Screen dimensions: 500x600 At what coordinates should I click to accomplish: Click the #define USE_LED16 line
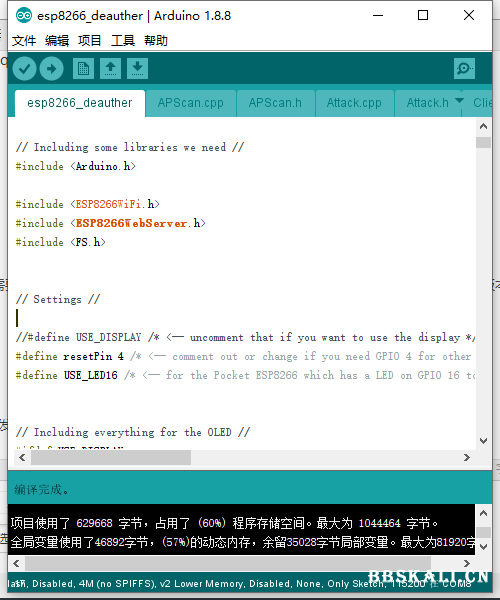pyautogui.click(x=245, y=375)
